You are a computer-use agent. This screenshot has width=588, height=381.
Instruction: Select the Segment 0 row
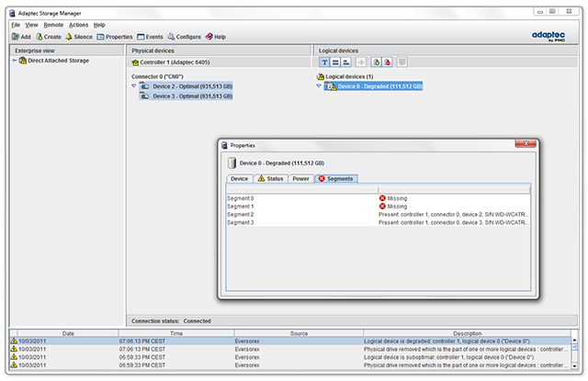coord(378,198)
